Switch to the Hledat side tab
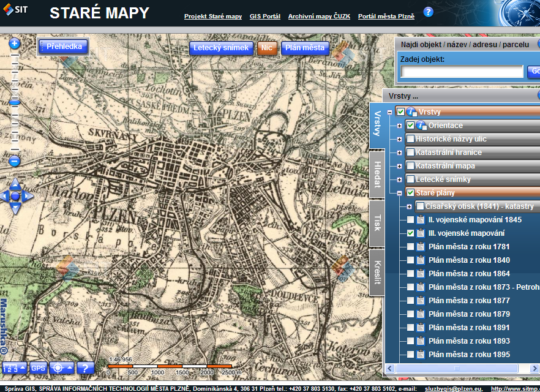The image size is (540, 392). click(377, 175)
